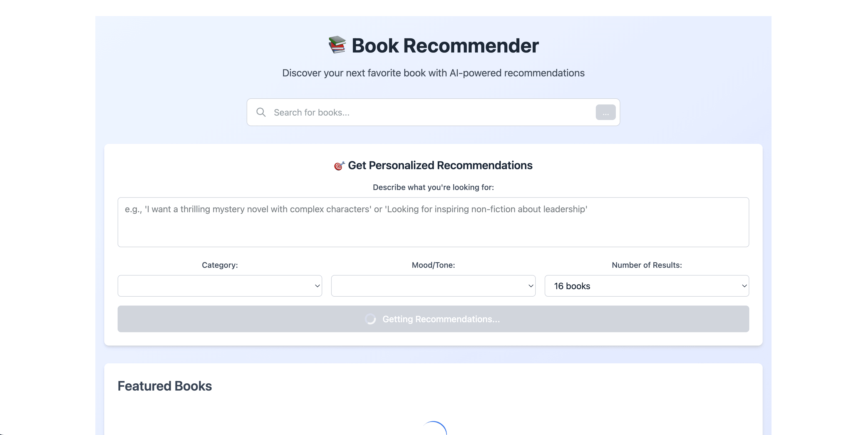Click the 'Describe what you're looking for' label
Screen dimensions: 868x435
(433, 187)
